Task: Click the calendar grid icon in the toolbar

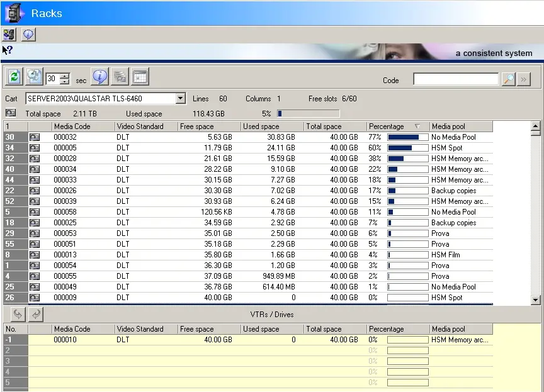Action: click(140, 77)
